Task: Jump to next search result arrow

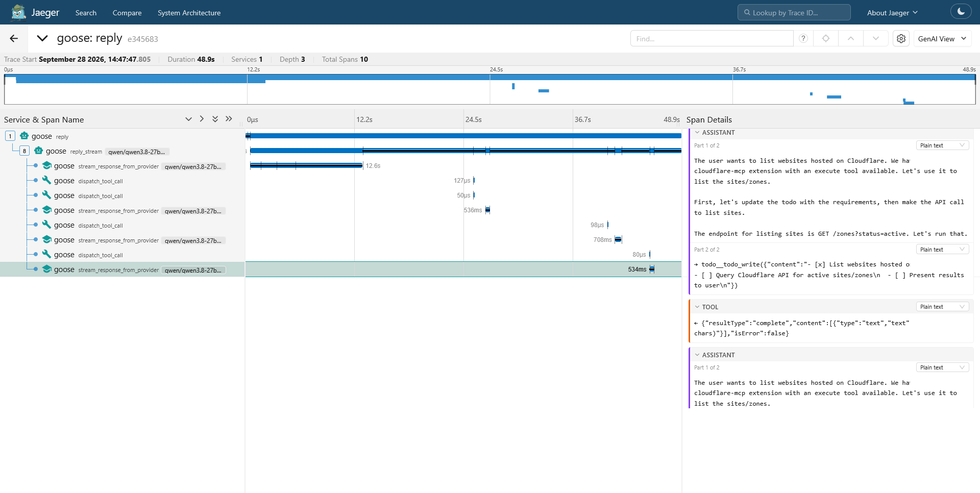Action: [x=876, y=38]
